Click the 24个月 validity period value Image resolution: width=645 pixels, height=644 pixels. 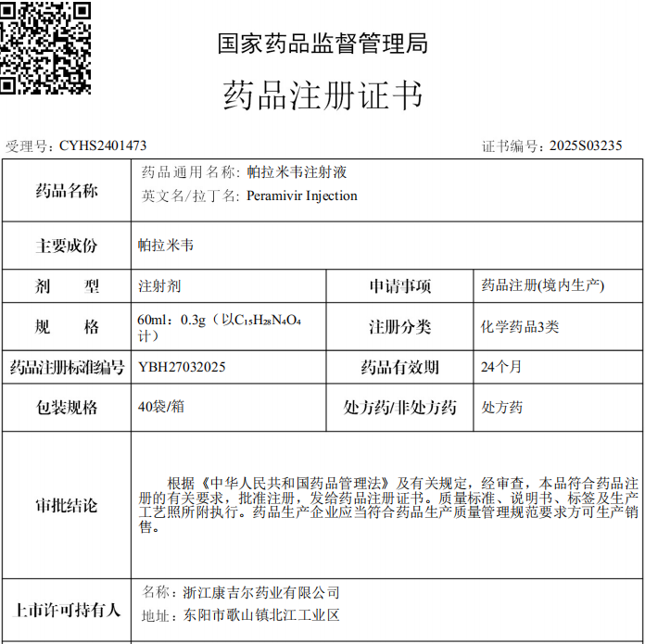(501, 367)
